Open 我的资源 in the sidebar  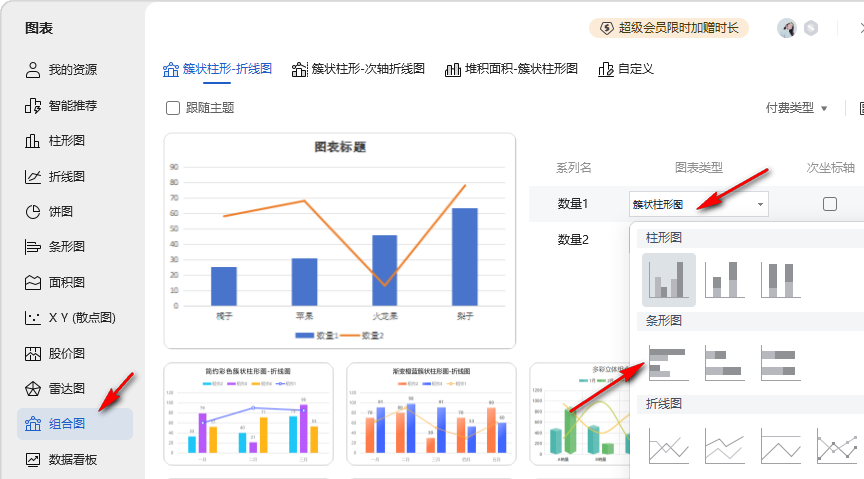coord(73,70)
